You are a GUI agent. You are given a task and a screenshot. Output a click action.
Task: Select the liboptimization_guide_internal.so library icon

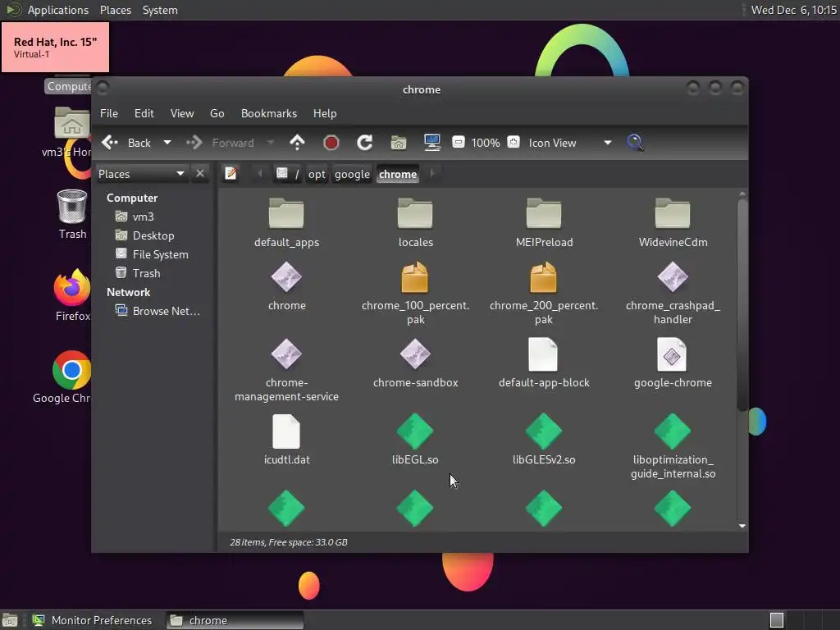(673, 431)
